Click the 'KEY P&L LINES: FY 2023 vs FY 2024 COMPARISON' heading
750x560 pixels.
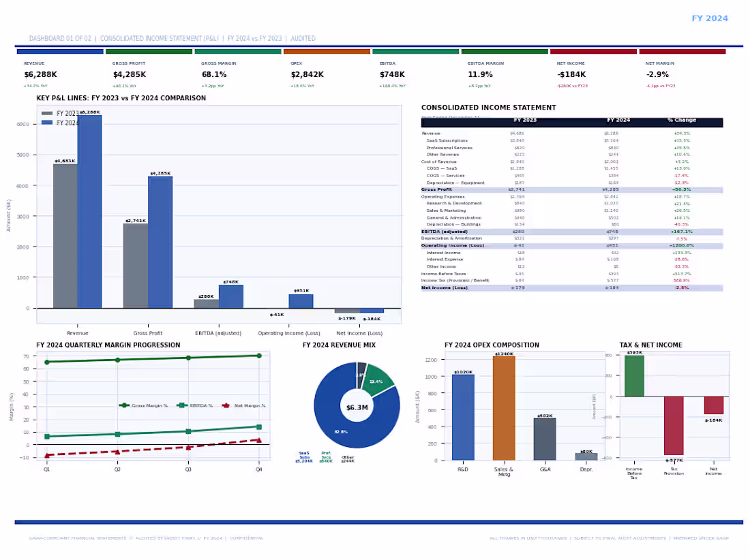(x=121, y=98)
